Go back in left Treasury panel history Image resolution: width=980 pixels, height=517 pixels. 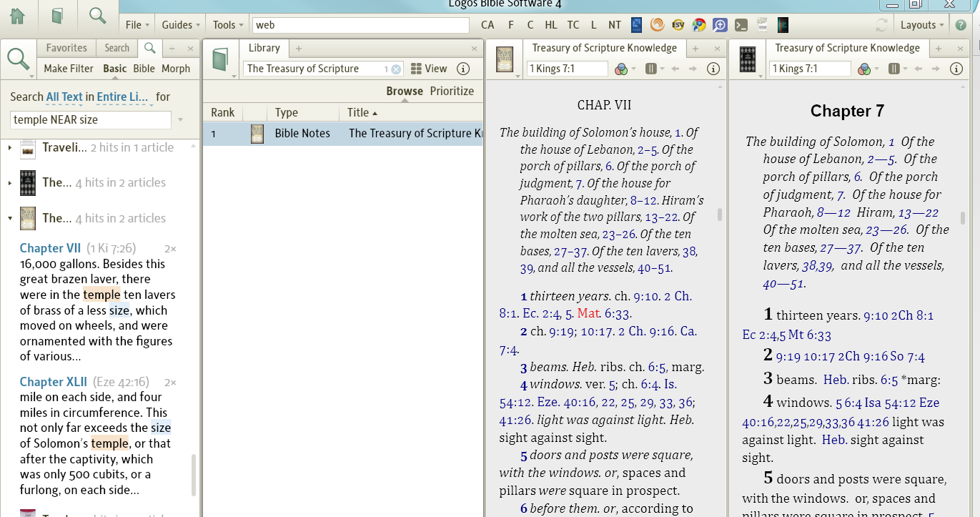coord(675,69)
